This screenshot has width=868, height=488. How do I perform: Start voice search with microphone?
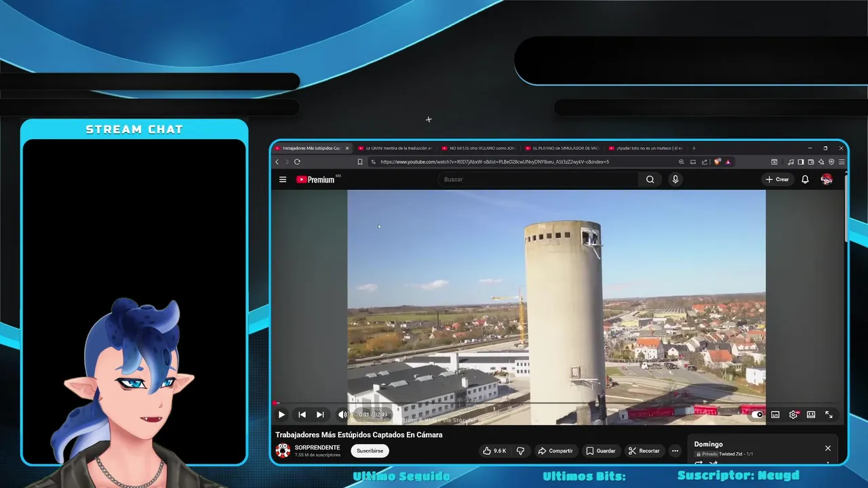675,180
